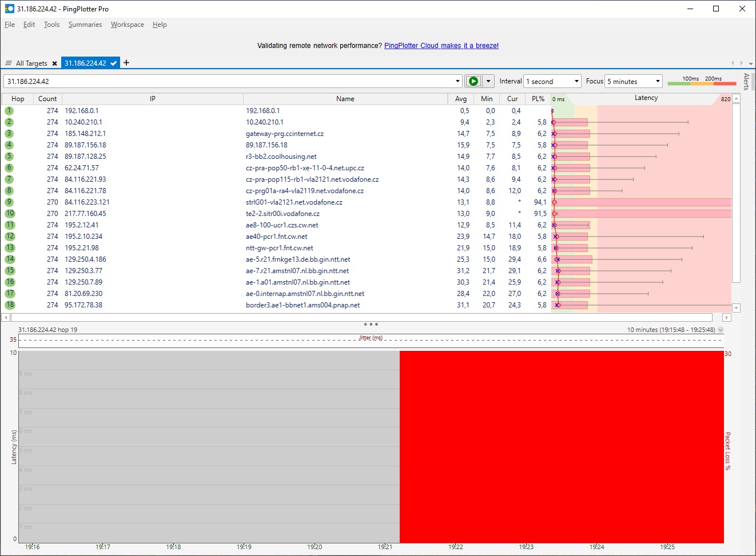Open the dropdown arrow beside the play button

click(x=488, y=81)
